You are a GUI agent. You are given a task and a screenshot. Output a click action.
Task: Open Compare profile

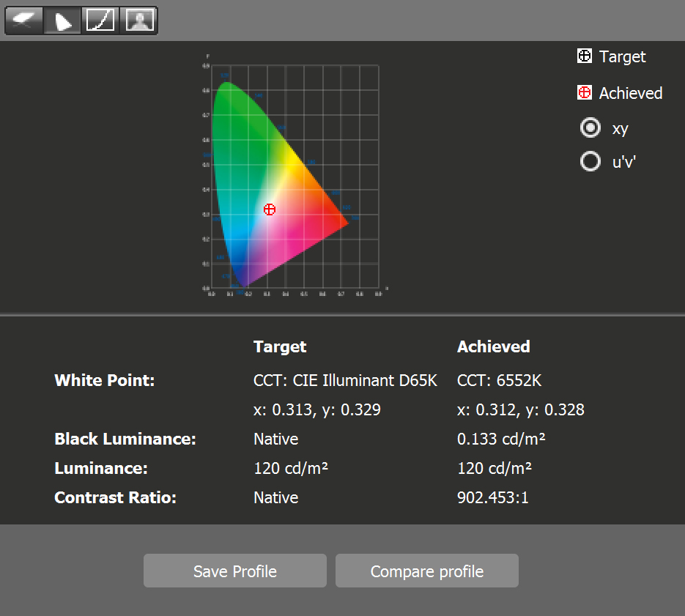coord(426,571)
